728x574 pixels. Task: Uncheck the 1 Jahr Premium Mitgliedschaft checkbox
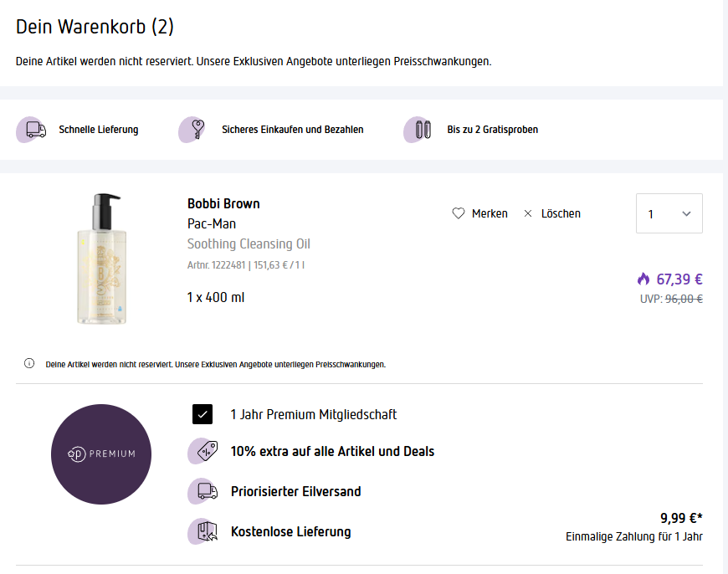203,414
